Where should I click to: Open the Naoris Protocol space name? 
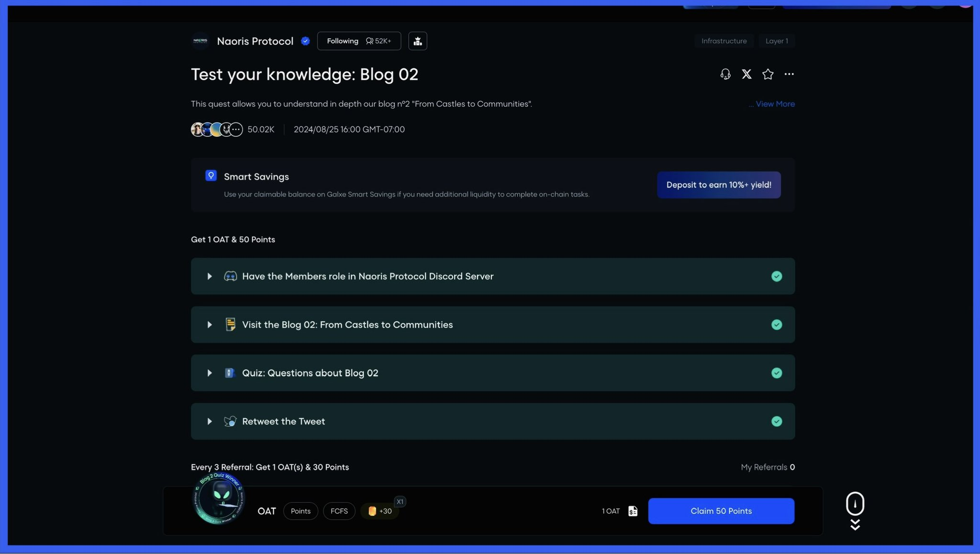click(x=255, y=41)
